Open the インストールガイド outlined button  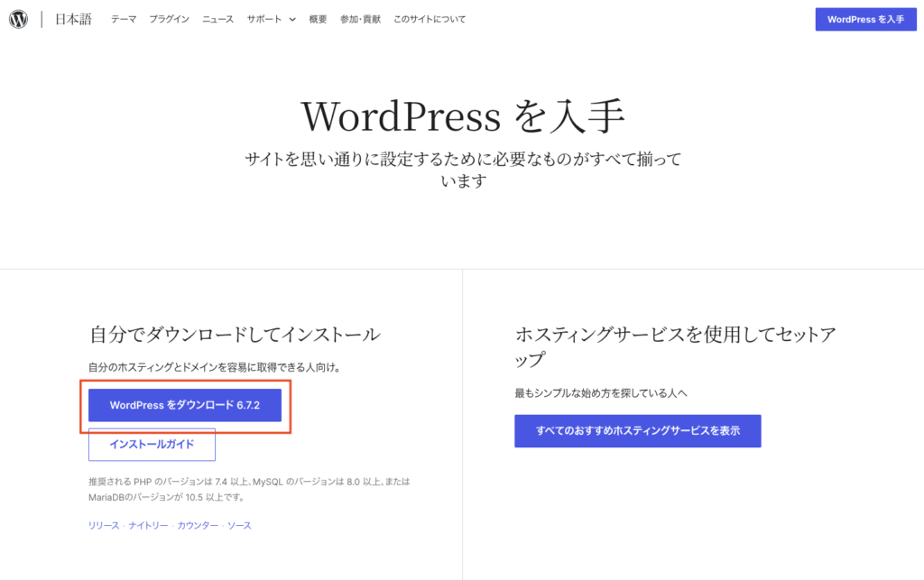[152, 445]
